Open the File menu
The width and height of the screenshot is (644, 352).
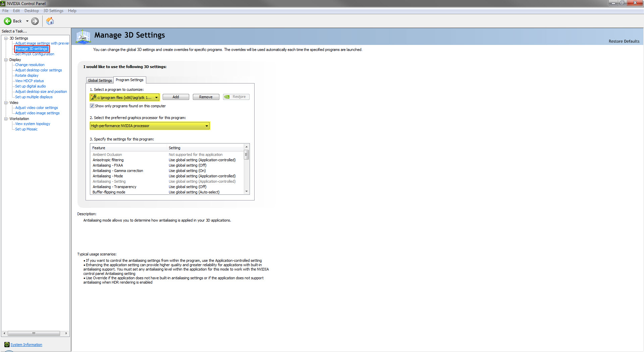pos(5,11)
